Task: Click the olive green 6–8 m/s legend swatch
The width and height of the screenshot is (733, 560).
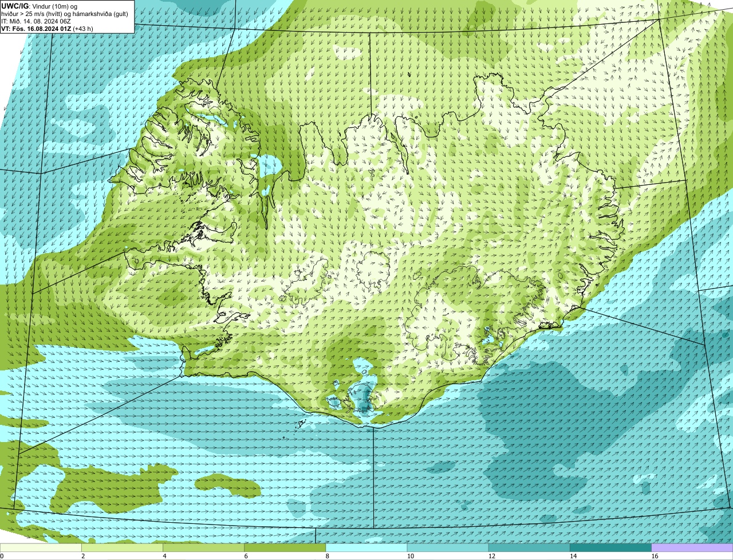Action: pyautogui.click(x=286, y=547)
